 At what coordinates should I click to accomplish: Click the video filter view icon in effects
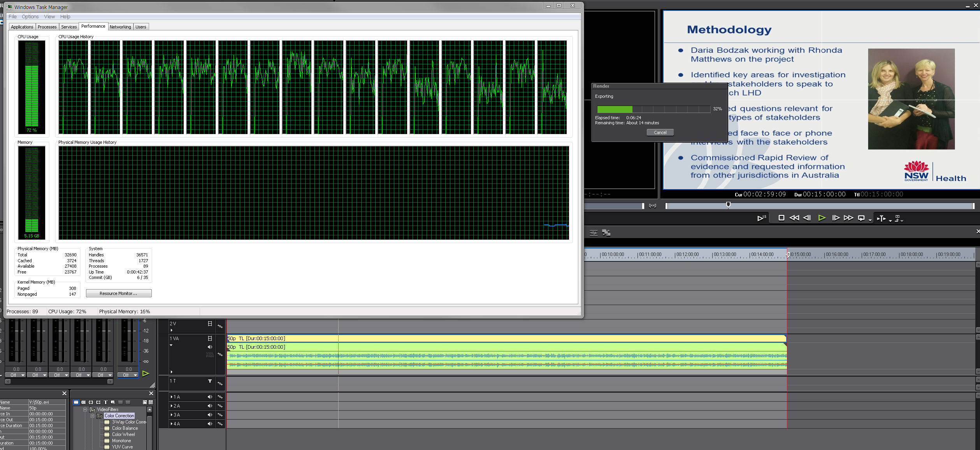[76, 402]
